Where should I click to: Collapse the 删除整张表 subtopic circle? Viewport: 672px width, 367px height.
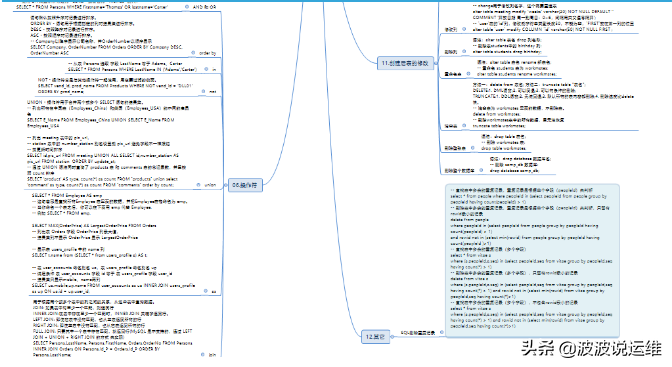[473, 148]
